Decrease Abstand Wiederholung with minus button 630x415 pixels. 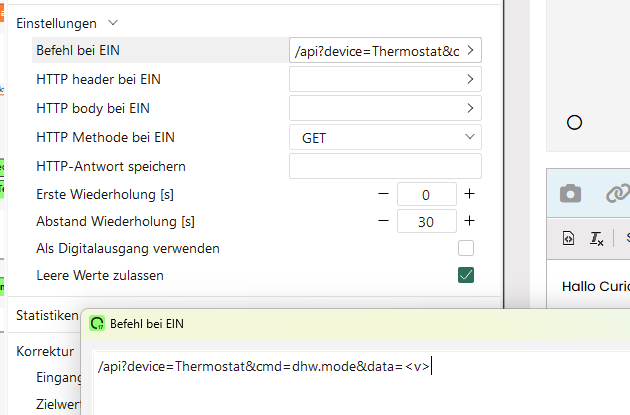pyautogui.click(x=383, y=221)
